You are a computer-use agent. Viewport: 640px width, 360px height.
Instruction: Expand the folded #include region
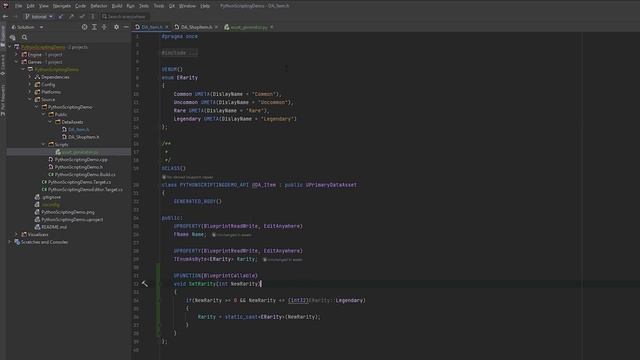tap(179, 53)
